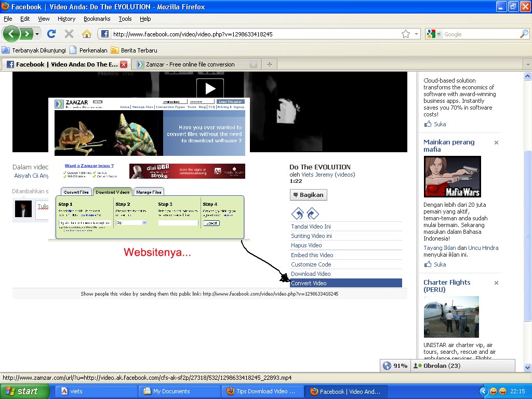This screenshot has width=532, height=399.
Task: Rotate video right icon
Action: pos(312,214)
